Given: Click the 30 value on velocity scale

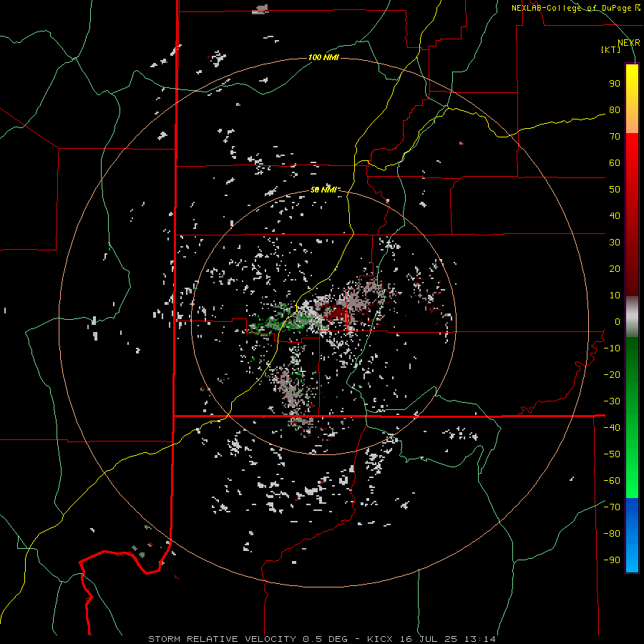Looking at the screenshot, I should point(615,243).
